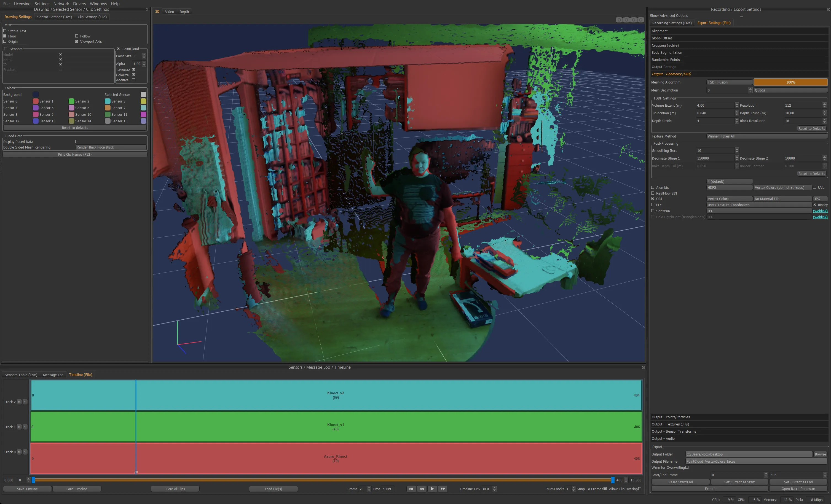
Task: Pick the Background color swatch
Action: [36, 95]
